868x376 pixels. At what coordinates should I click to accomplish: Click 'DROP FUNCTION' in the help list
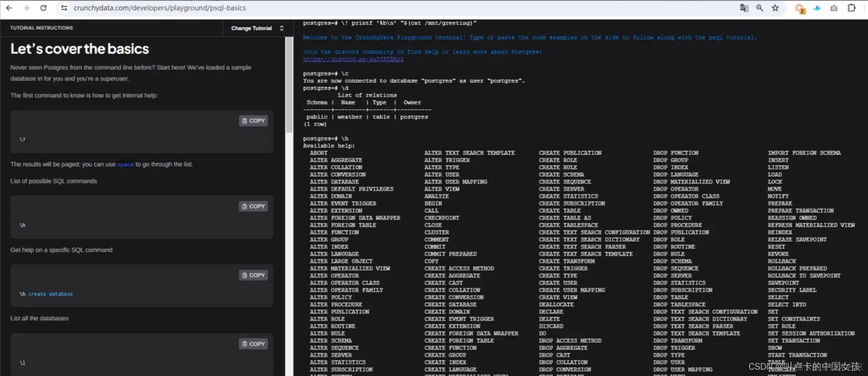tap(676, 153)
